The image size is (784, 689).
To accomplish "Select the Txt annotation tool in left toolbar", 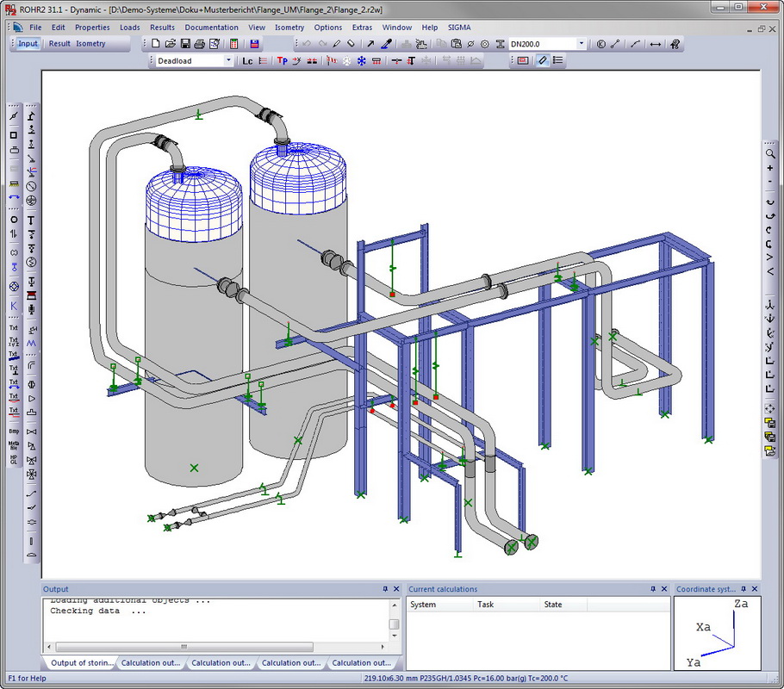I will click(x=14, y=327).
